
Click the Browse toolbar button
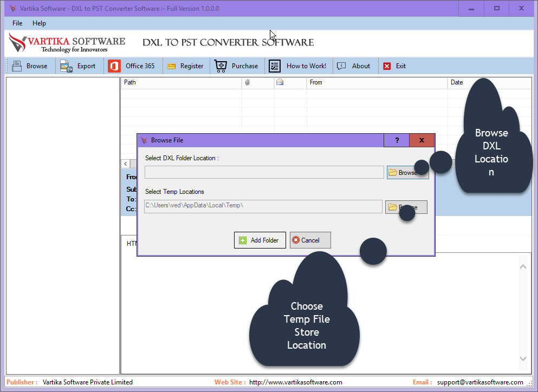pos(30,66)
